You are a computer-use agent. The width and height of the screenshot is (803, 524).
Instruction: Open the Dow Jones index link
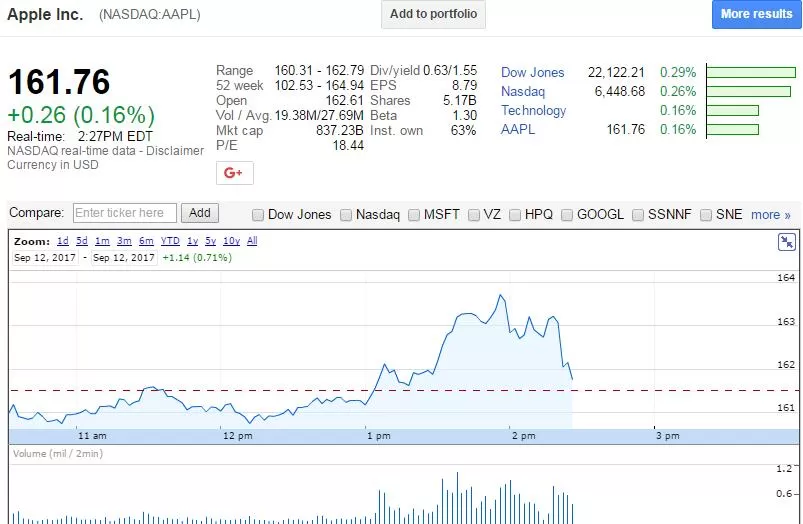[x=533, y=73]
